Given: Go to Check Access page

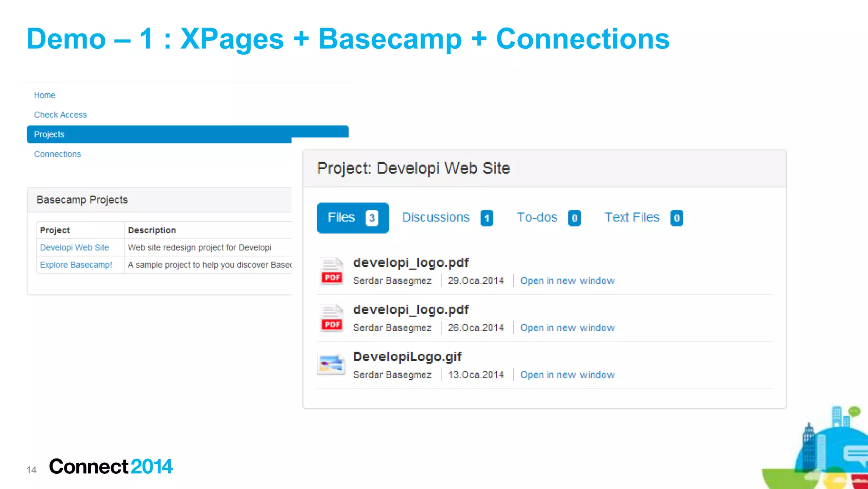Looking at the screenshot, I should (x=60, y=115).
